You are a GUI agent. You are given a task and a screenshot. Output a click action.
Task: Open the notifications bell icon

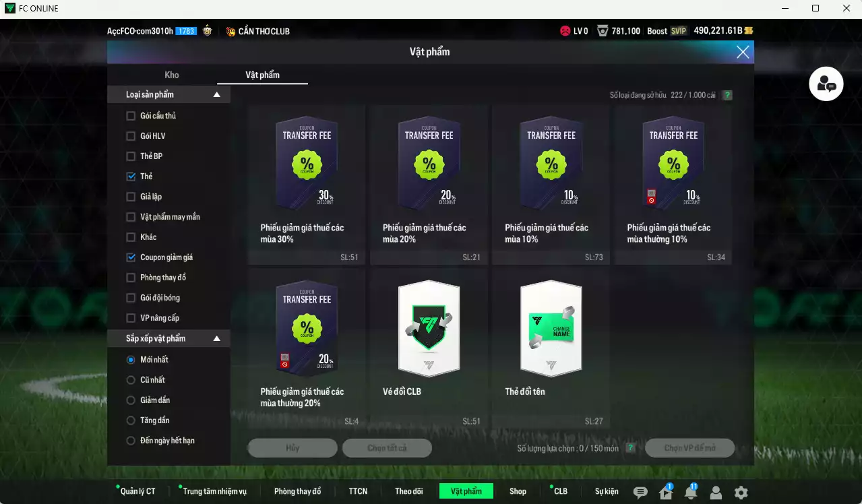(690, 493)
